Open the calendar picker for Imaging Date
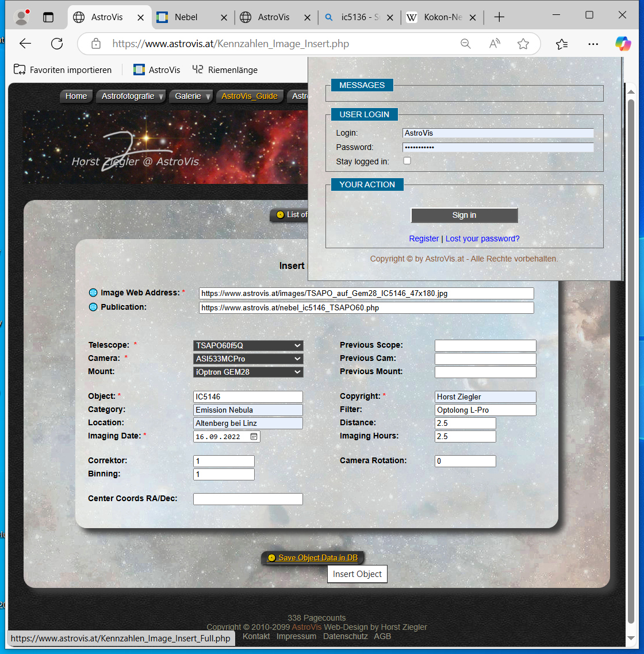Viewport: 644px width, 654px height. 254,436
